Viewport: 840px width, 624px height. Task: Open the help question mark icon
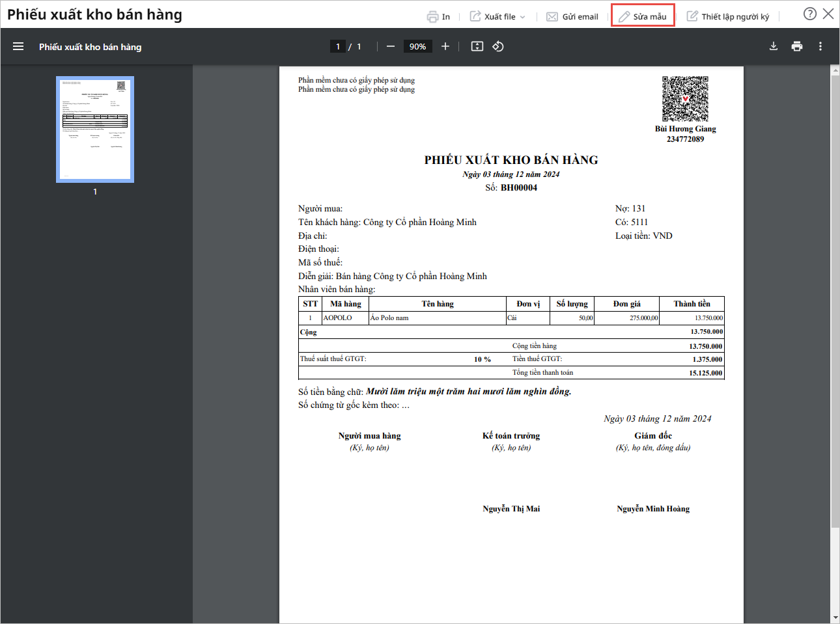click(x=810, y=14)
